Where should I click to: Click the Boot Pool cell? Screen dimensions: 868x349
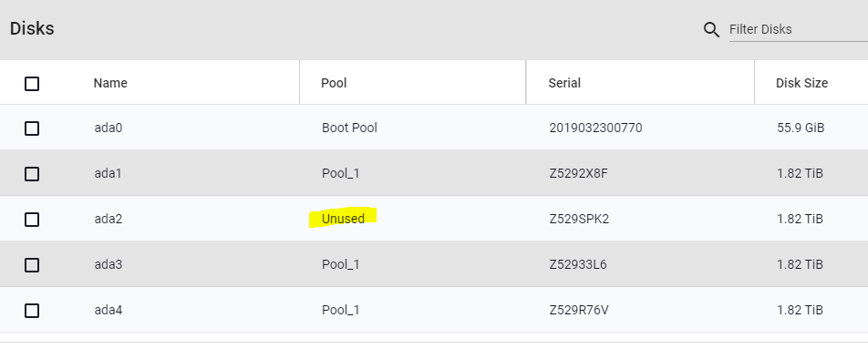[349, 128]
